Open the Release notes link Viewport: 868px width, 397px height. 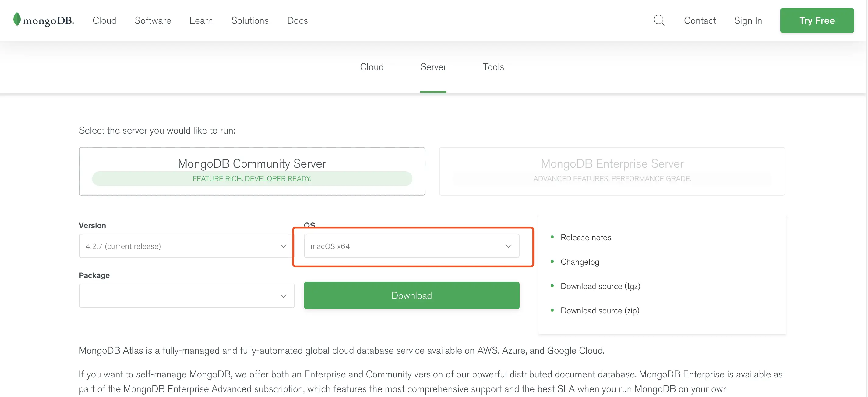(x=585, y=238)
